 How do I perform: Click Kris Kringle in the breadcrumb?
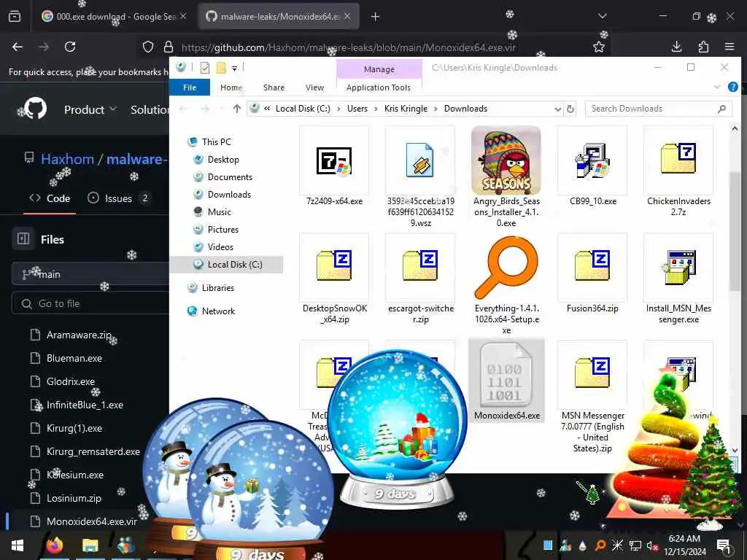[406, 109]
